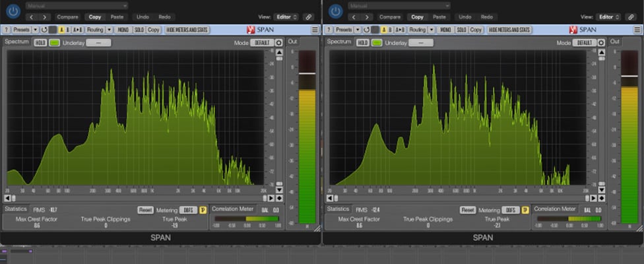Open Manual preset dropdown in left window
This screenshot has width=644, height=264.
77,6
